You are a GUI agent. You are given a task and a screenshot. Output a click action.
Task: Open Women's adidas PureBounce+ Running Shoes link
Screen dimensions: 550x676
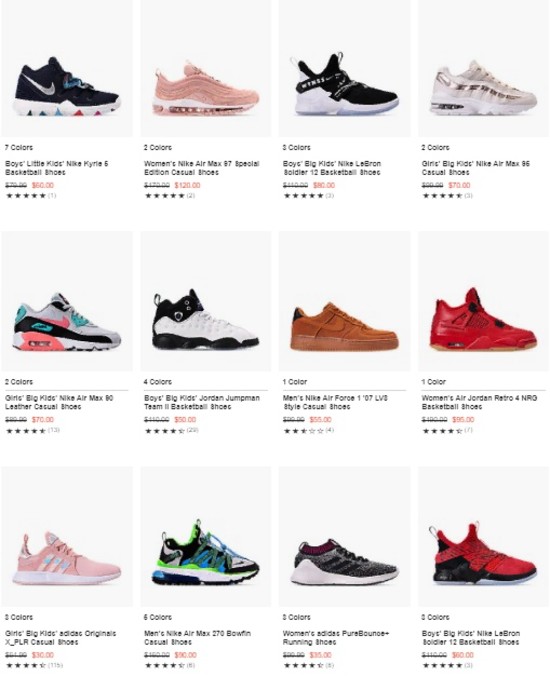click(x=336, y=638)
